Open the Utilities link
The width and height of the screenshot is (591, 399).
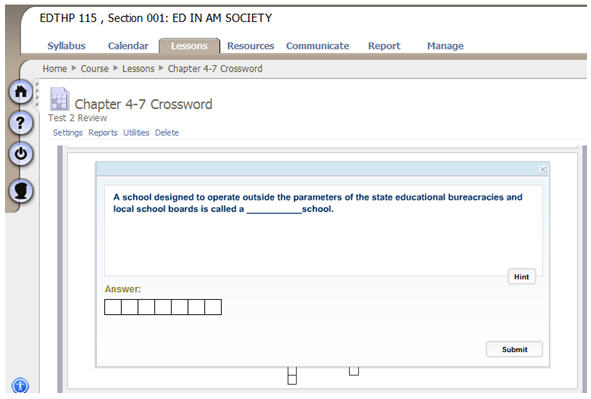click(136, 133)
